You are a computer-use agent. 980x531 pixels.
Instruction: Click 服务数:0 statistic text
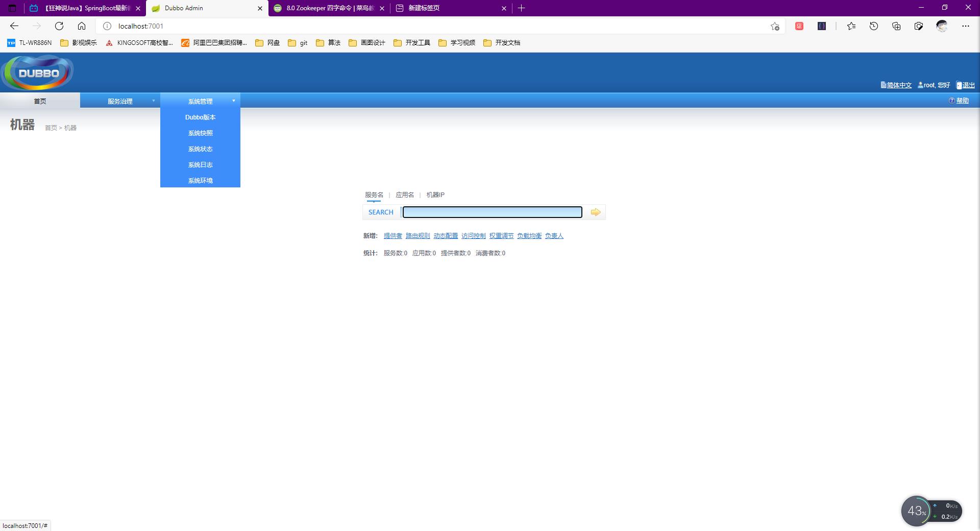point(395,253)
